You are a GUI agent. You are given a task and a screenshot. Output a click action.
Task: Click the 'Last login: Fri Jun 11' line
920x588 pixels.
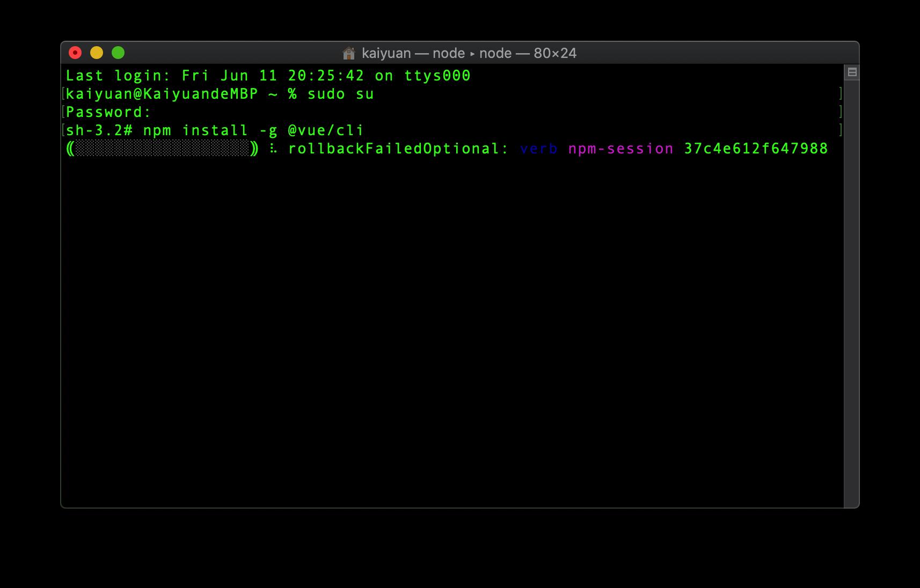[x=268, y=76]
